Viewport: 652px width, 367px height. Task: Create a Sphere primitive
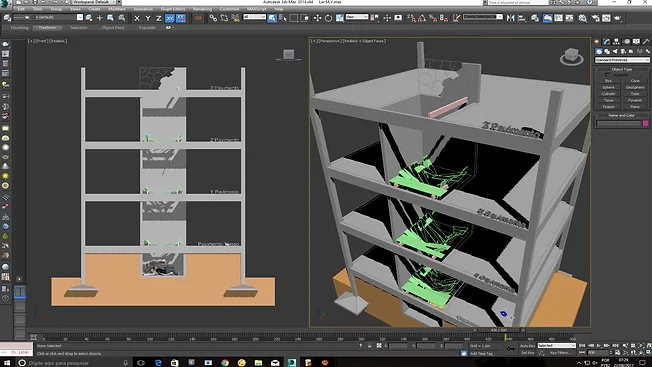[x=608, y=87]
